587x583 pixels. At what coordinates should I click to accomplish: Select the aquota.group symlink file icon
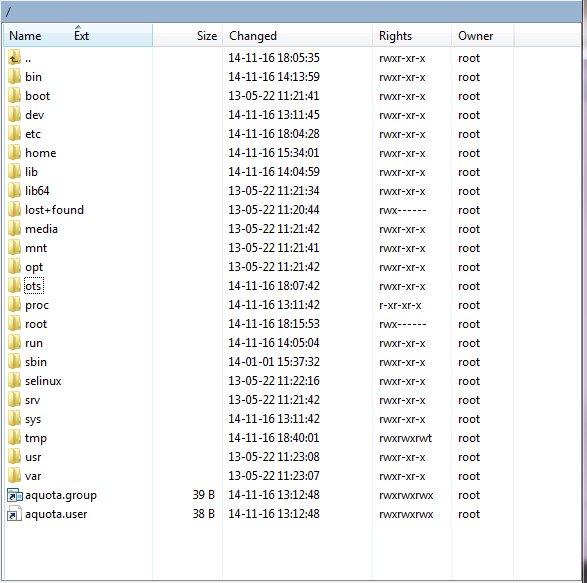click(15, 495)
